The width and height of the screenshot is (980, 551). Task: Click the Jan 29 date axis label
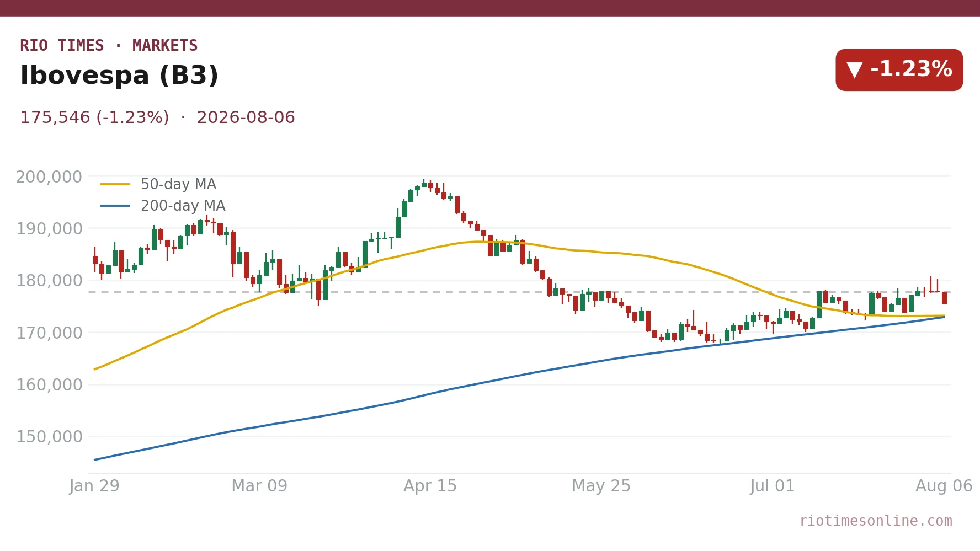click(x=94, y=486)
